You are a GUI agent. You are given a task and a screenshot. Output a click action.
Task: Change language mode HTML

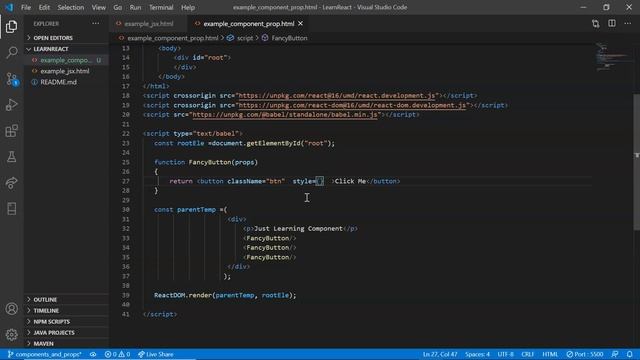coord(550,354)
